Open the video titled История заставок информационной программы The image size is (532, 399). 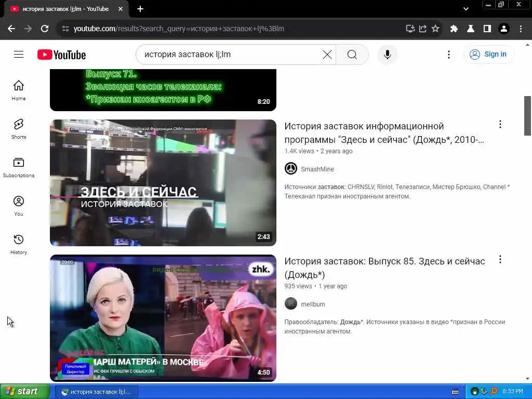(x=384, y=132)
